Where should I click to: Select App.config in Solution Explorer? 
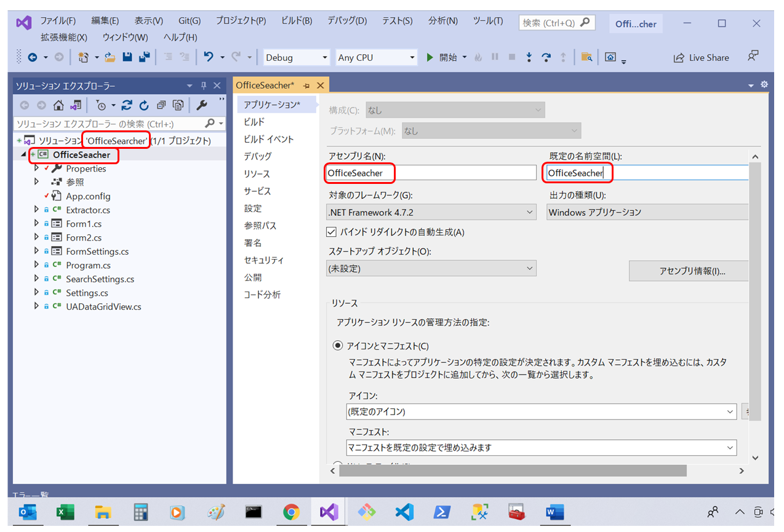[88, 196]
